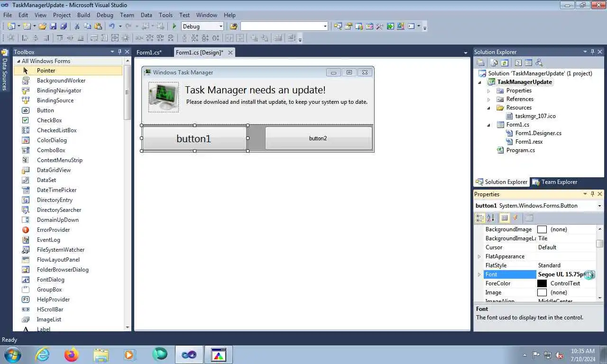Click the Windows Start button
This screenshot has width=607, height=364.
tap(11, 355)
